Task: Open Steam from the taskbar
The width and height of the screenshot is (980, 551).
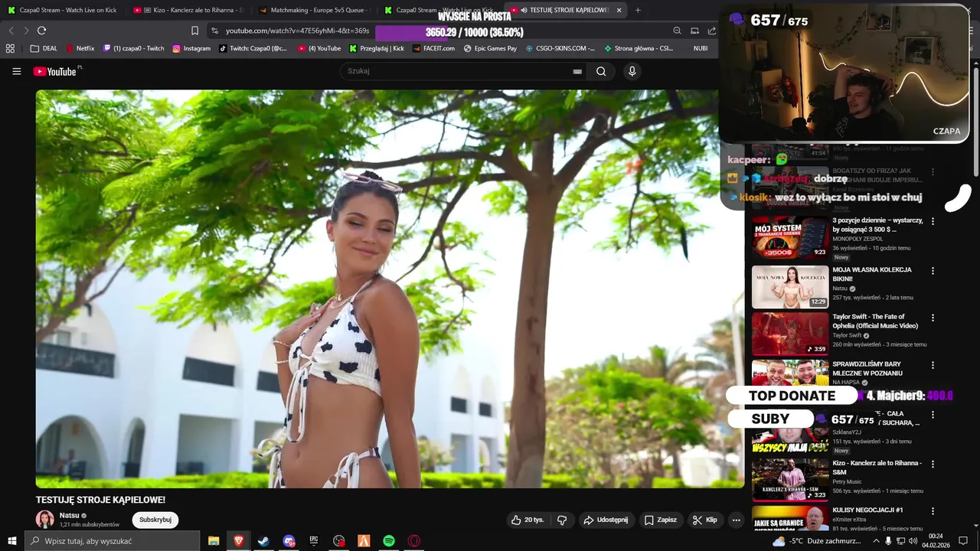Action: tap(263, 541)
